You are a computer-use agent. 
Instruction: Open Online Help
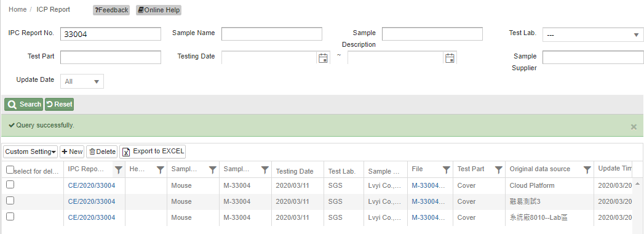[159, 10]
